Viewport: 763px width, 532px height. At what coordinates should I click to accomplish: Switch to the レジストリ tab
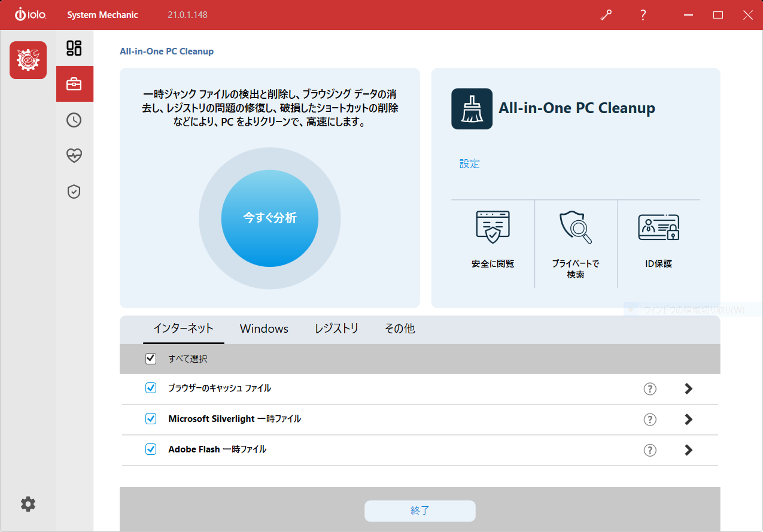point(336,329)
